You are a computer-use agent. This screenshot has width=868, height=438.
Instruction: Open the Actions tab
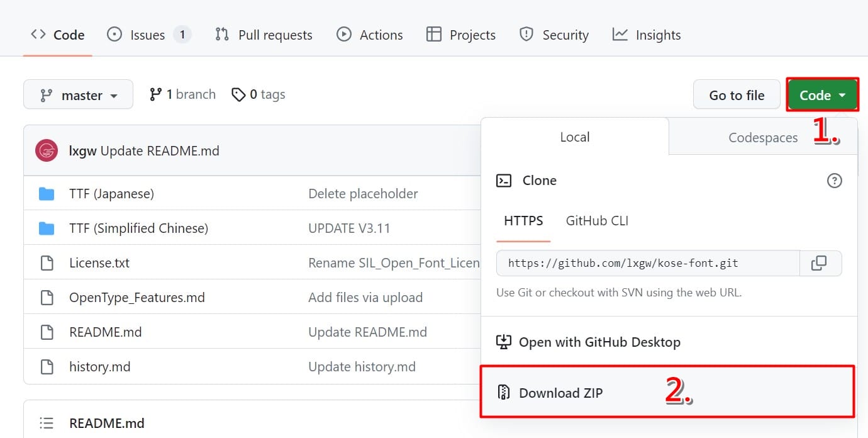370,35
